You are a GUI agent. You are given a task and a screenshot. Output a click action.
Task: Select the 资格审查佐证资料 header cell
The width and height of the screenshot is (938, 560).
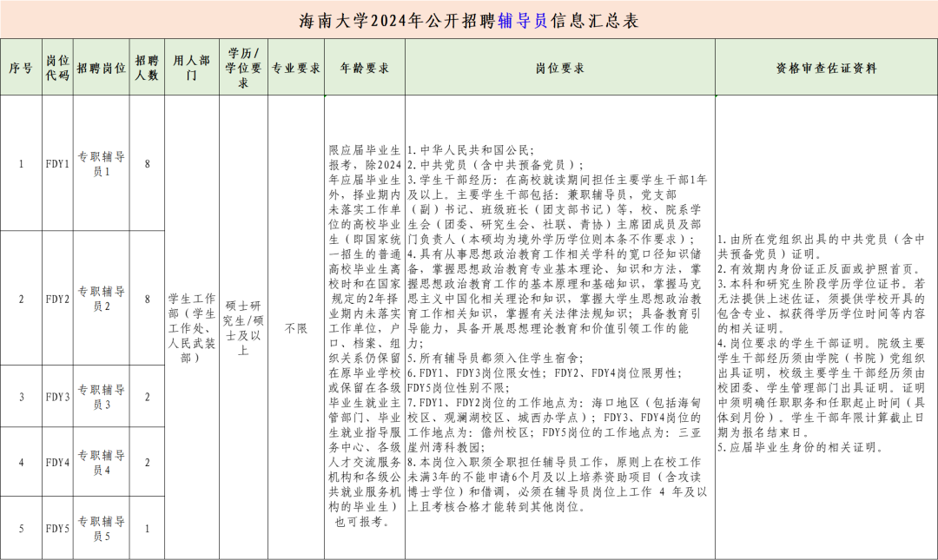(826, 68)
